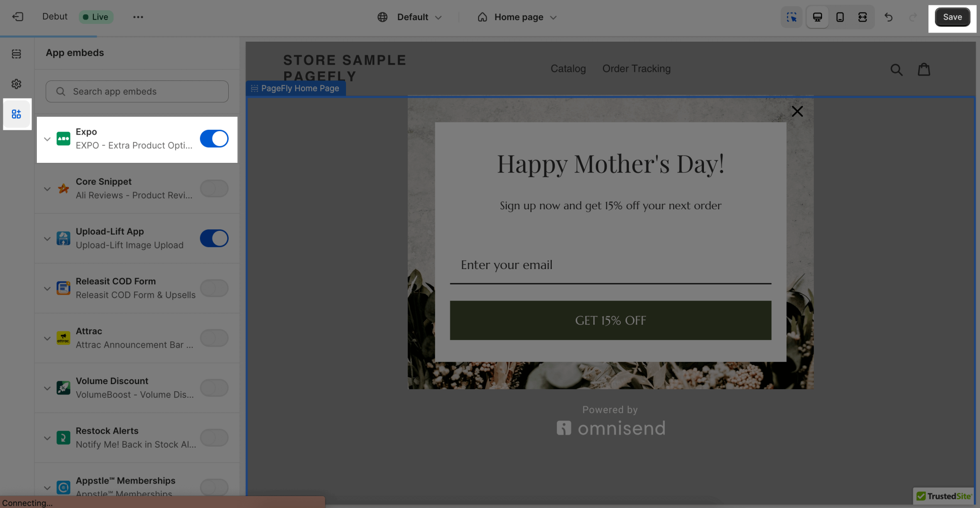Screen dimensions: 980x508
Task: Click the undo arrow
Action: pos(889,17)
